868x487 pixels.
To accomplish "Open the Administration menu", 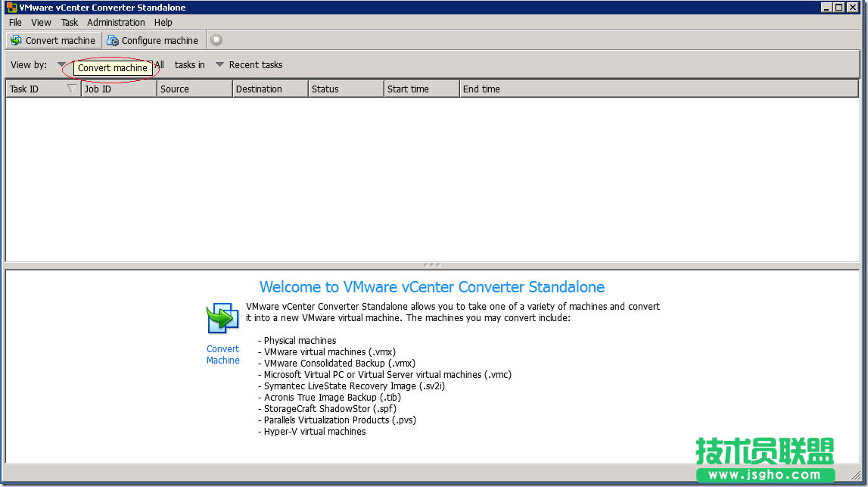I will click(x=116, y=22).
